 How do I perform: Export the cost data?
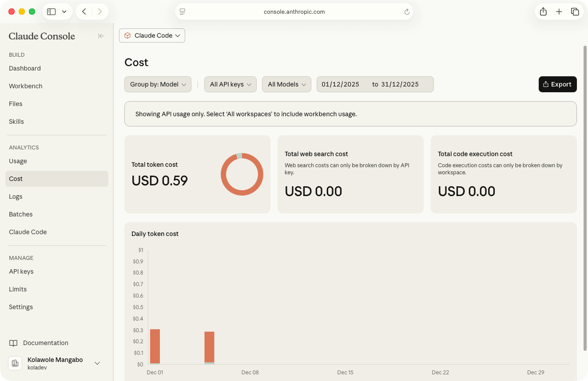[x=557, y=84]
